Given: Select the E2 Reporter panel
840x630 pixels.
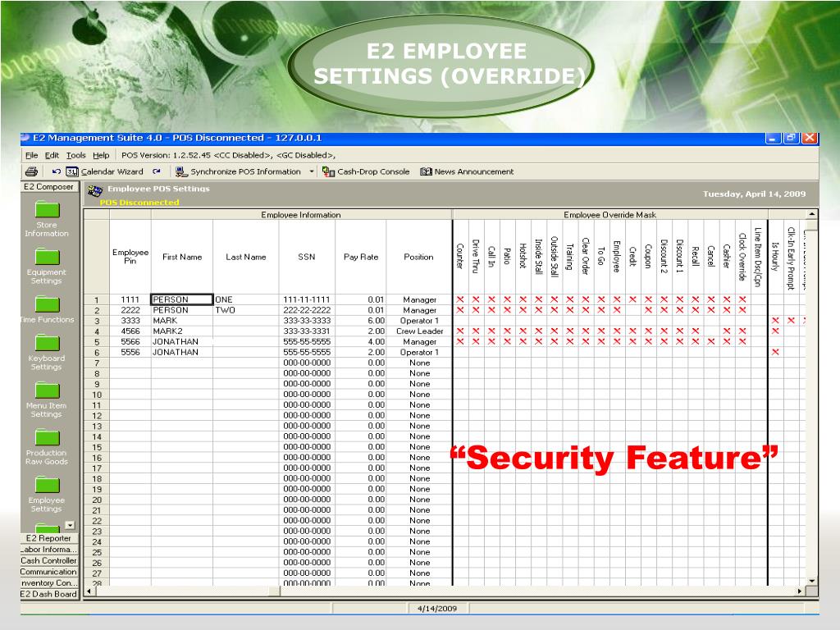Looking at the screenshot, I should coord(48,538).
